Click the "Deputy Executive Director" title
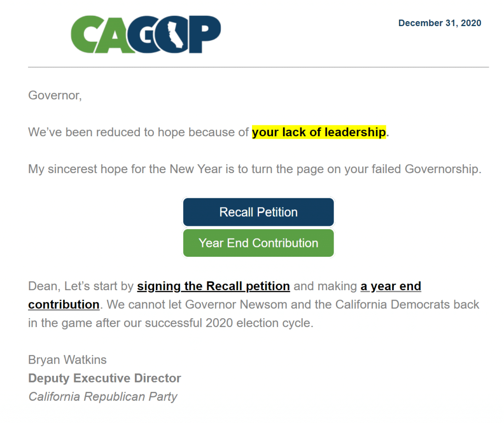 click(105, 378)
